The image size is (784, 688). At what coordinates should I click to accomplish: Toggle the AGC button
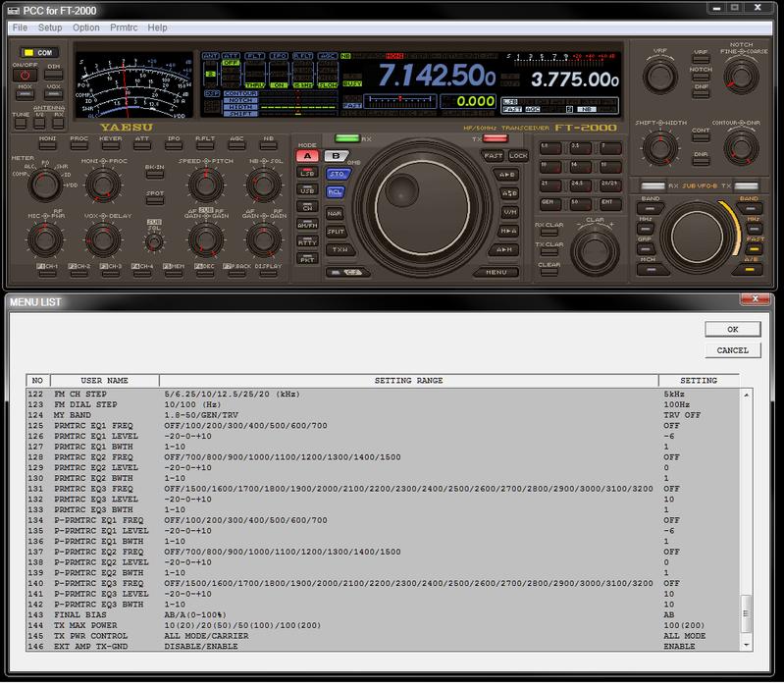click(236, 145)
